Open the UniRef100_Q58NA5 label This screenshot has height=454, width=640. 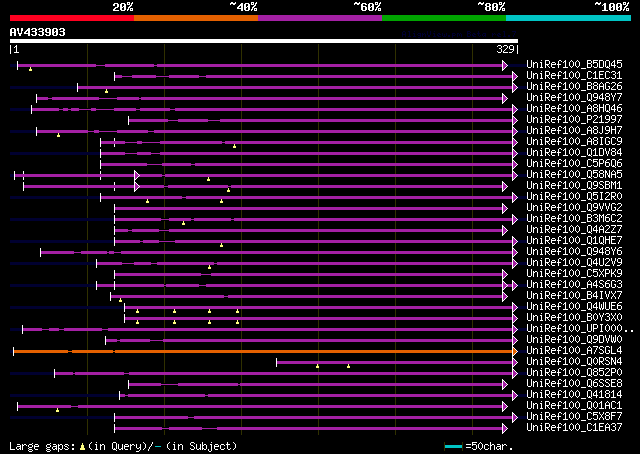(574, 175)
